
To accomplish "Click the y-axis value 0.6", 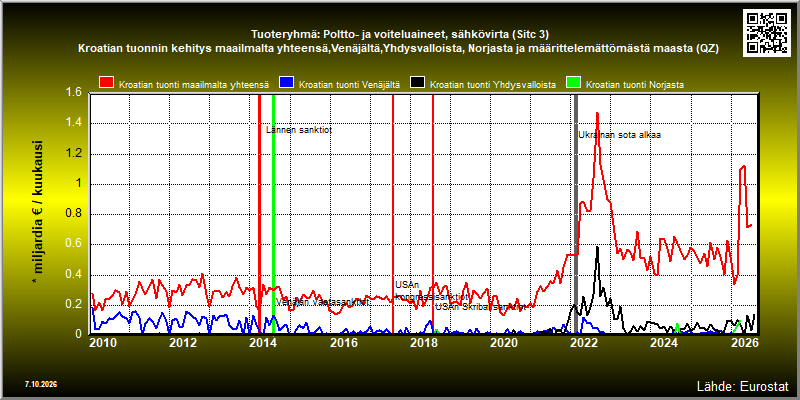I will click(74, 244).
